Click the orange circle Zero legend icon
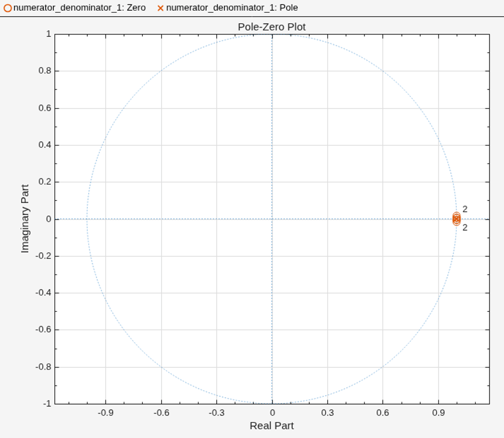Image resolution: width=504 pixels, height=438 pixels. point(8,8)
